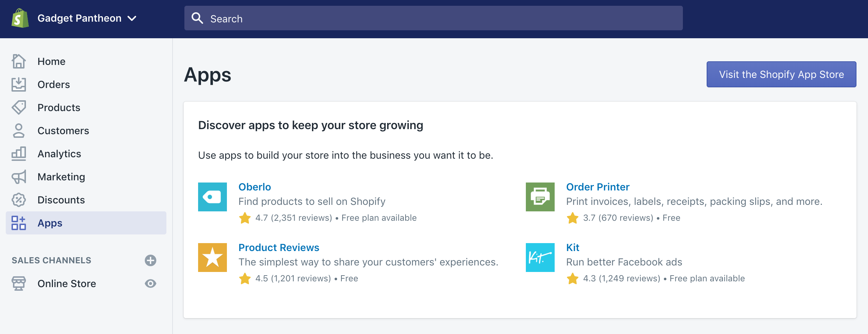
Task: Click the Shopify bag logo
Action: [x=20, y=18]
